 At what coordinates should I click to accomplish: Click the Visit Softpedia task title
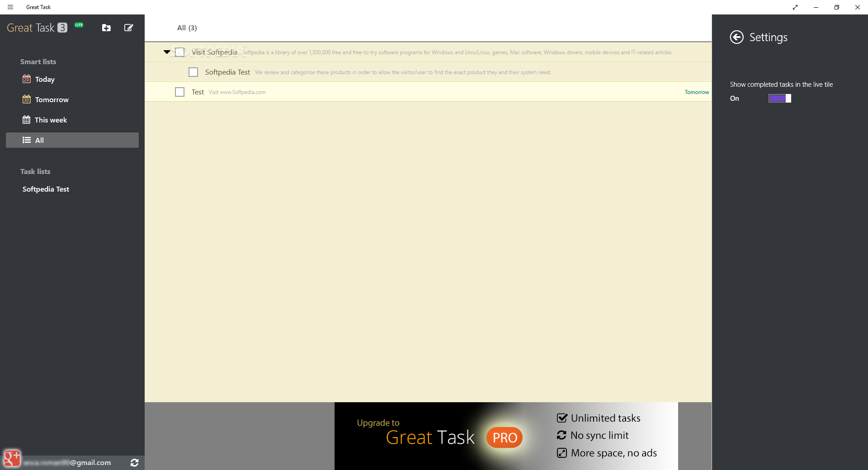coord(214,52)
